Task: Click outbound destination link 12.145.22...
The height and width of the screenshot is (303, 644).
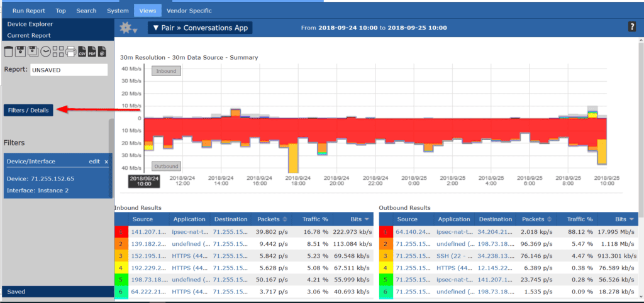Action: (x=495, y=267)
